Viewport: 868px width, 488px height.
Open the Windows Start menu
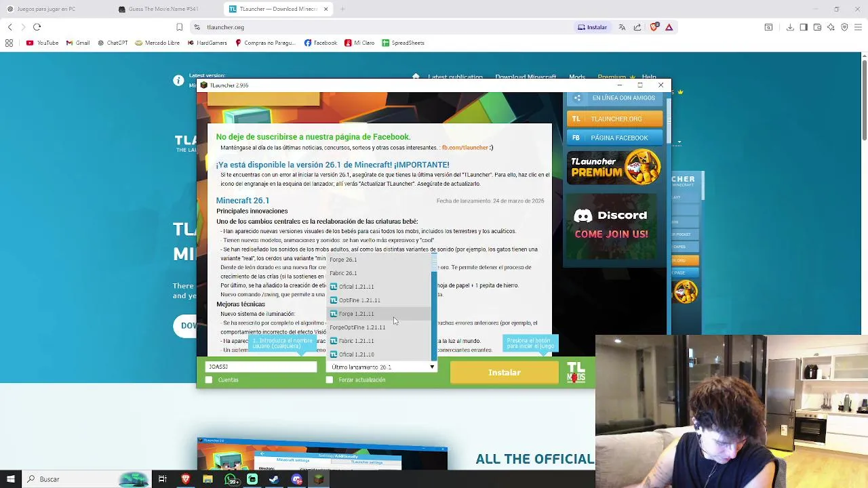(11, 479)
